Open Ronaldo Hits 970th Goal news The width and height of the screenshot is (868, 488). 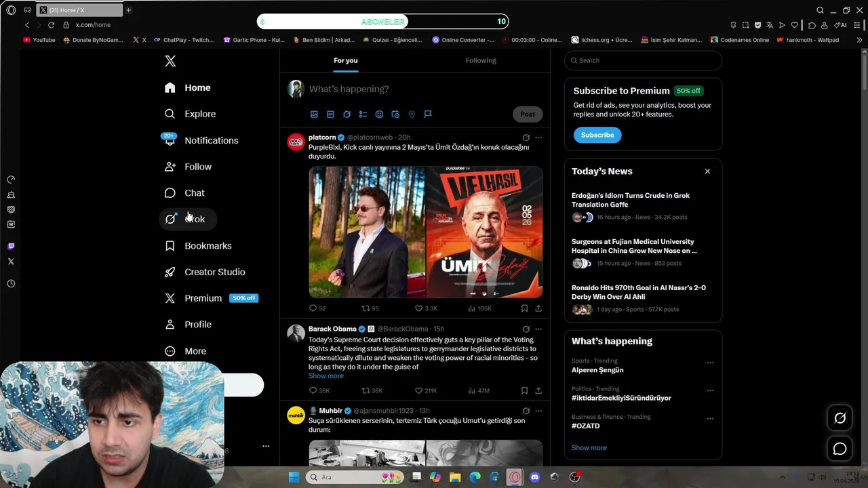coord(639,292)
